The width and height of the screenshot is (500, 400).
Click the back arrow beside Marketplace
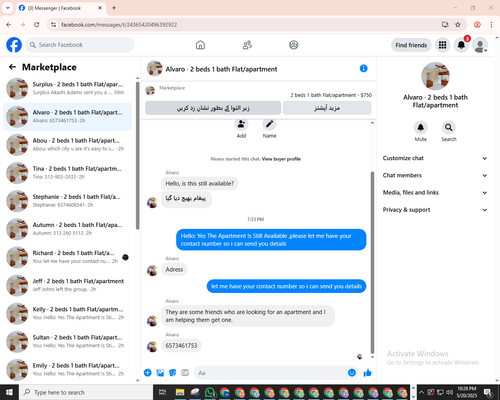tap(12, 67)
